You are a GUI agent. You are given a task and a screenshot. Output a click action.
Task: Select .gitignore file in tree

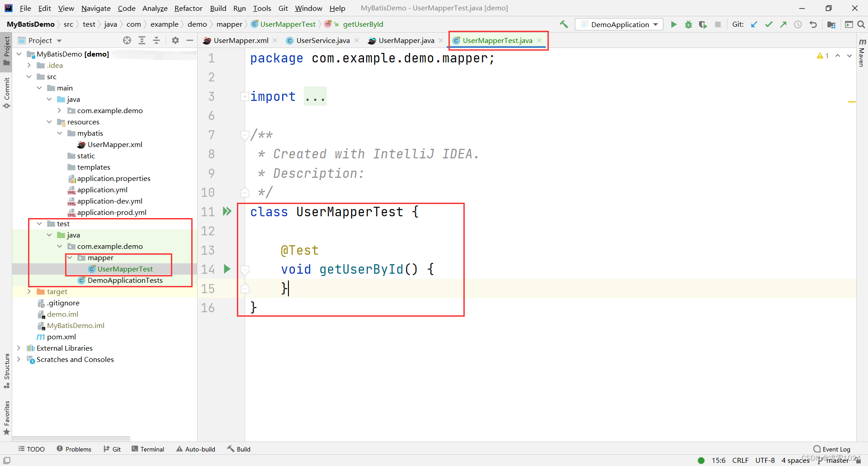pyautogui.click(x=63, y=303)
